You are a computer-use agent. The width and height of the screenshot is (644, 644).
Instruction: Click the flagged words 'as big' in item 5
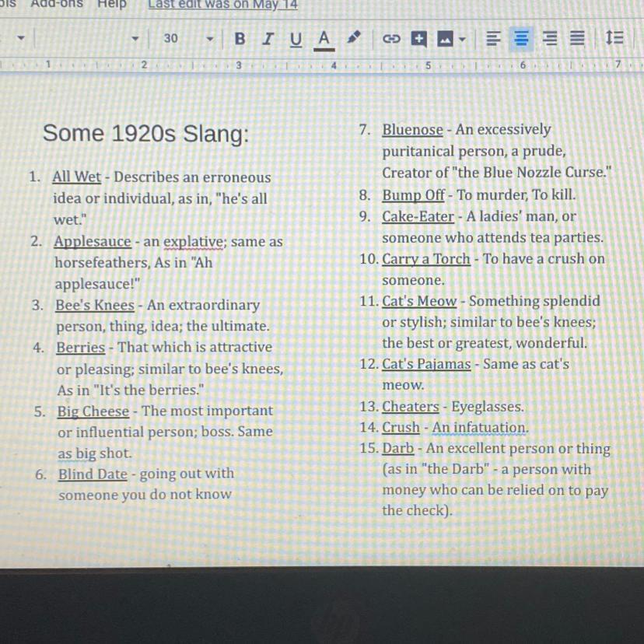[77, 453]
